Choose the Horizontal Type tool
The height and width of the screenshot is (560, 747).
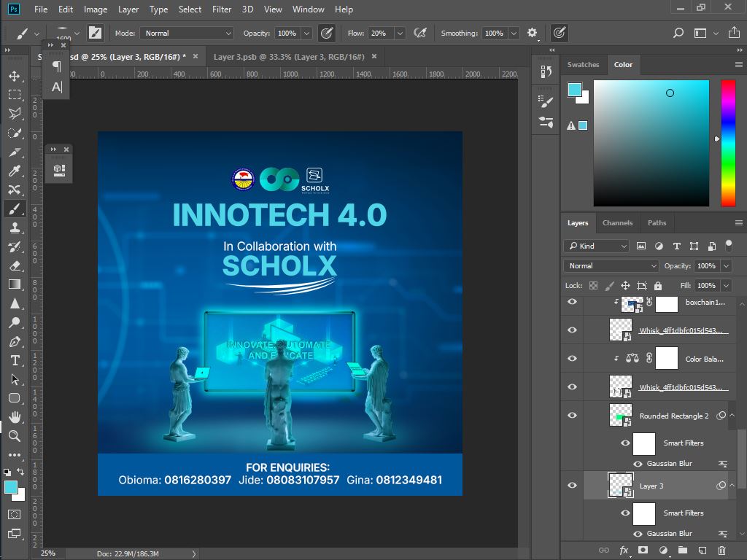(15, 360)
